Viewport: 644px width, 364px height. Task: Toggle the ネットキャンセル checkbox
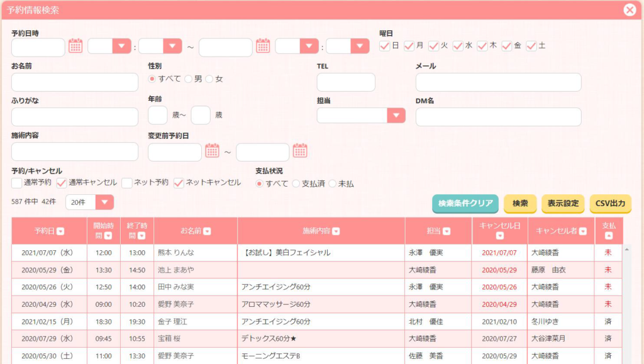[179, 183]
